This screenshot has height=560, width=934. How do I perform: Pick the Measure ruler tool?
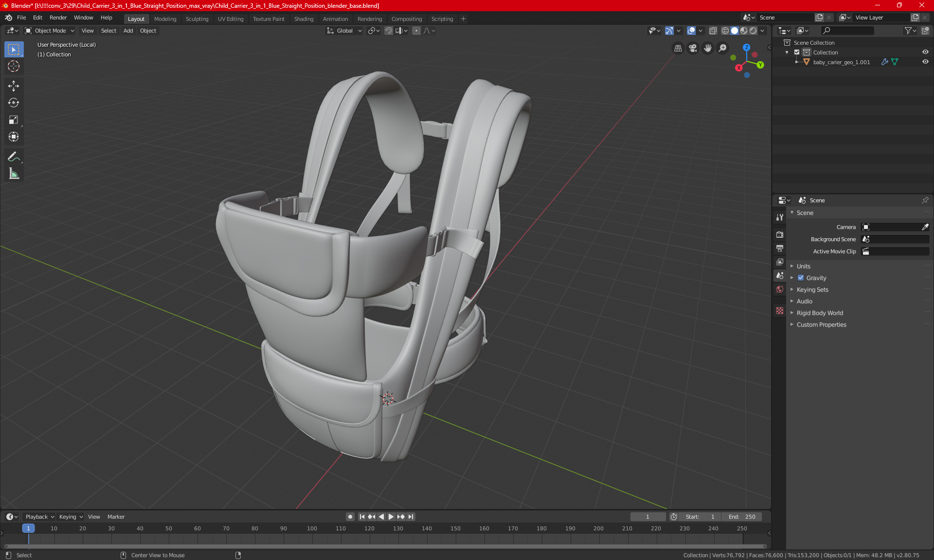[x=13, y=174]
